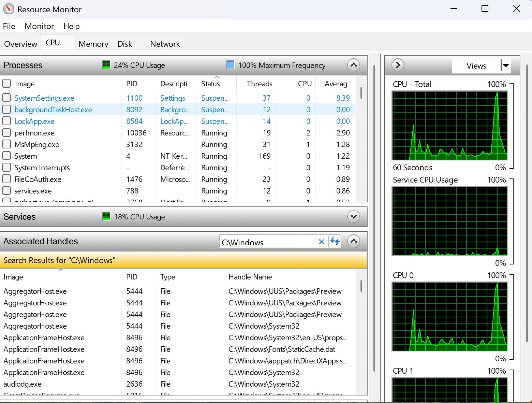Check the SystemSettings.exe process checkbox
Viewport: 532px width, 403px height.
[6, 98]
